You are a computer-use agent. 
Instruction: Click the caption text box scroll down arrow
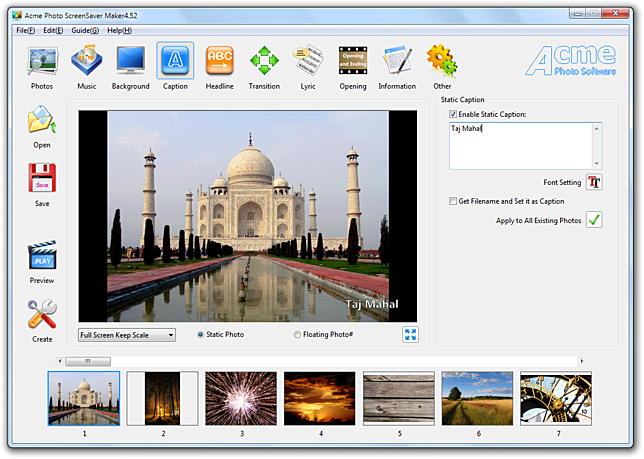coord(596,163)
